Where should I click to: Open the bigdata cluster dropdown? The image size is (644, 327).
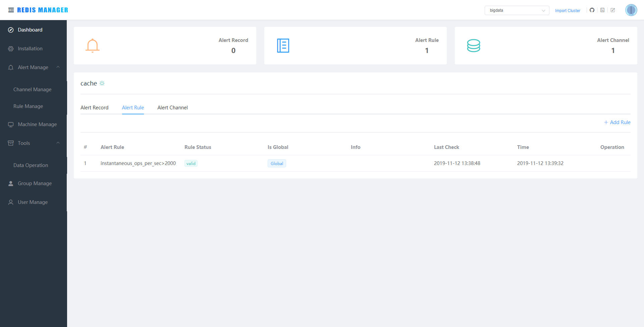pos(517,10)
